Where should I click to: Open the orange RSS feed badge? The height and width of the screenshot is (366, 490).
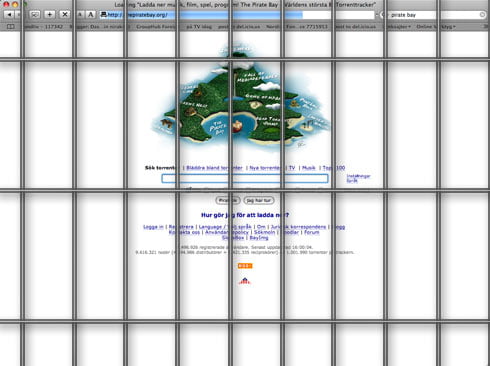(x=245, y=266)
